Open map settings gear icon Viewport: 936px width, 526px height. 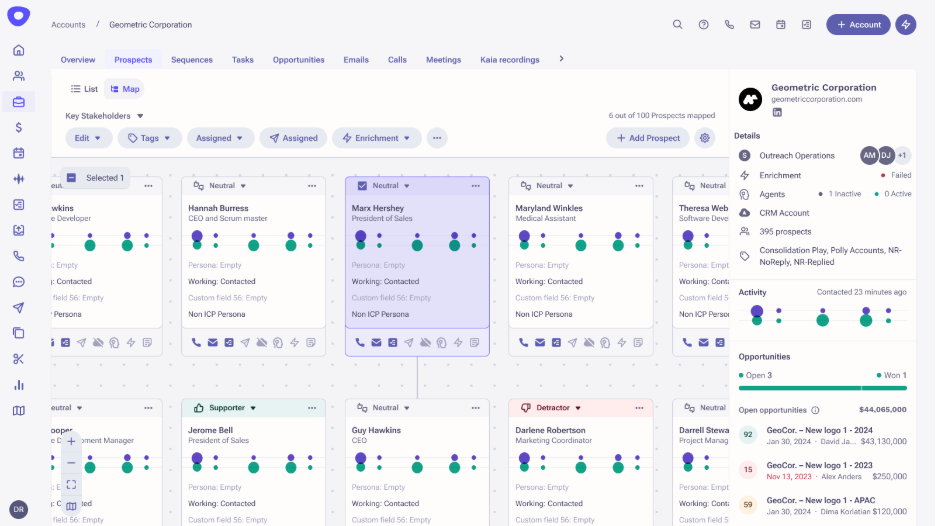[x=704, y=138]
